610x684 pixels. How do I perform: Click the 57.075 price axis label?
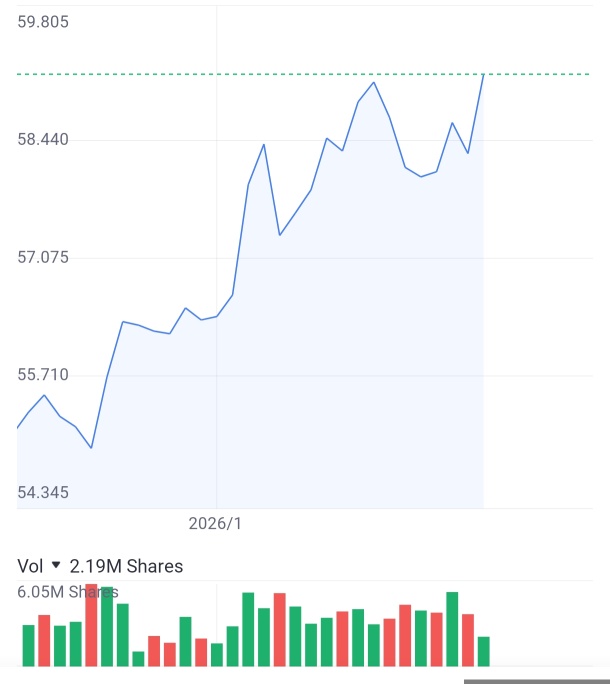pyautogui.click(x=43, y=257)
